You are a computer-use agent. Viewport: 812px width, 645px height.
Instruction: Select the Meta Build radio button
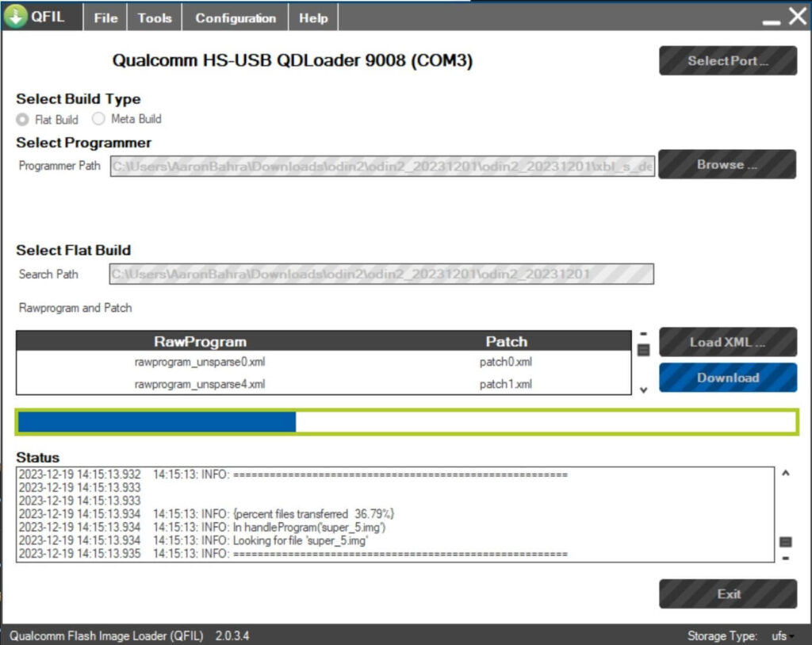pos(98,119)
